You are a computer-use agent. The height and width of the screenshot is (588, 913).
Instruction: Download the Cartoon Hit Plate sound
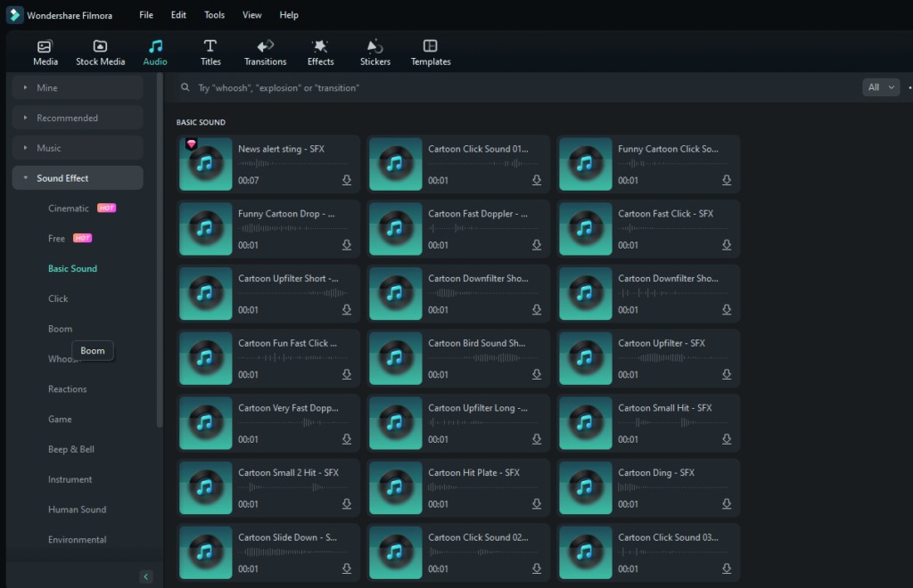click(536, 503)
